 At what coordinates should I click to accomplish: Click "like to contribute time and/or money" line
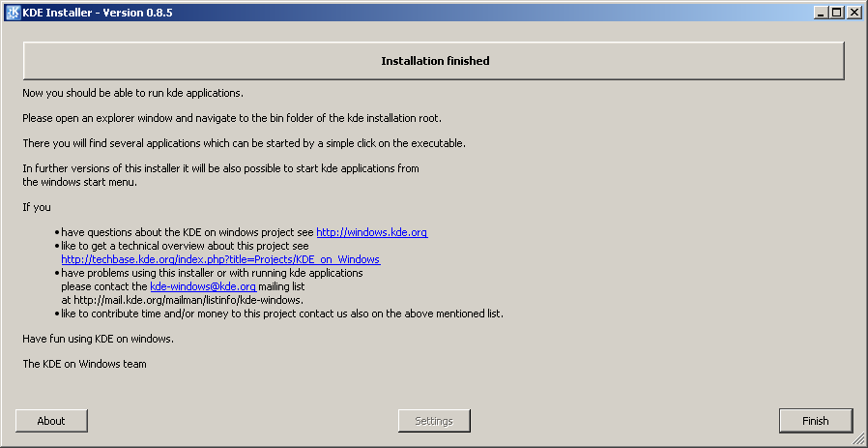tap(282, 314)
